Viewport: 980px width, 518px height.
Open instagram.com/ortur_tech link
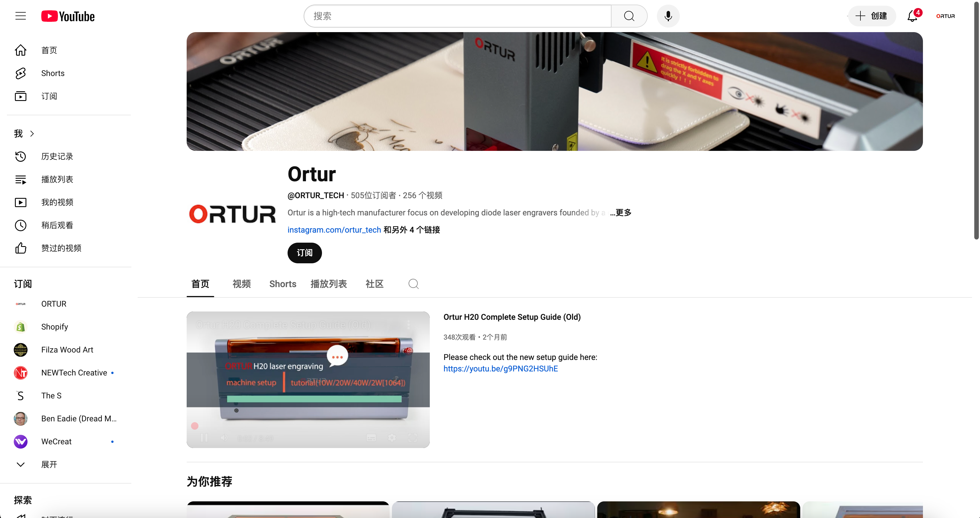pyautogui.click(x=334, y=230)
